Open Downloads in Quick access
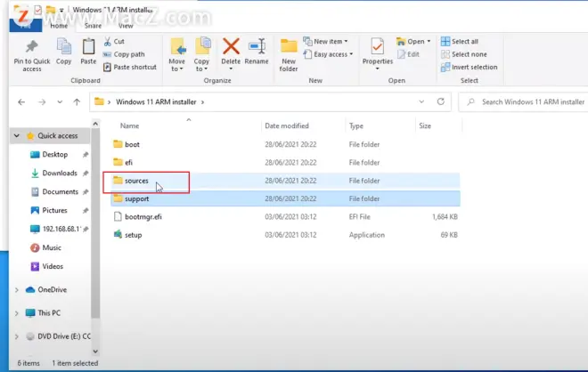 tap(60, 173)
